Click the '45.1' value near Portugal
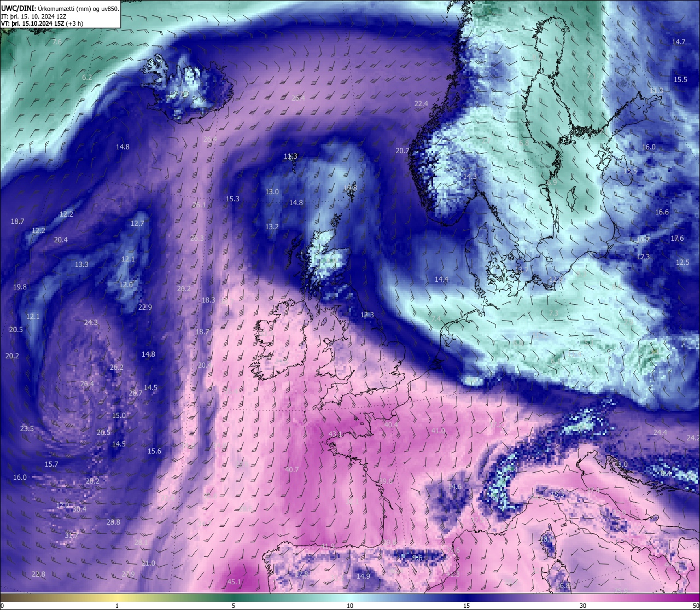700x610 pixels. (x=234, y=582)
